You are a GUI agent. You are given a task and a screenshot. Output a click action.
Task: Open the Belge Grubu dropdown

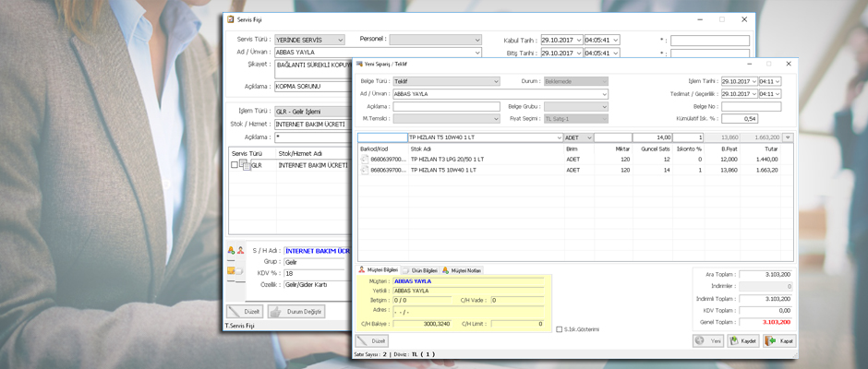coord(605,106)
